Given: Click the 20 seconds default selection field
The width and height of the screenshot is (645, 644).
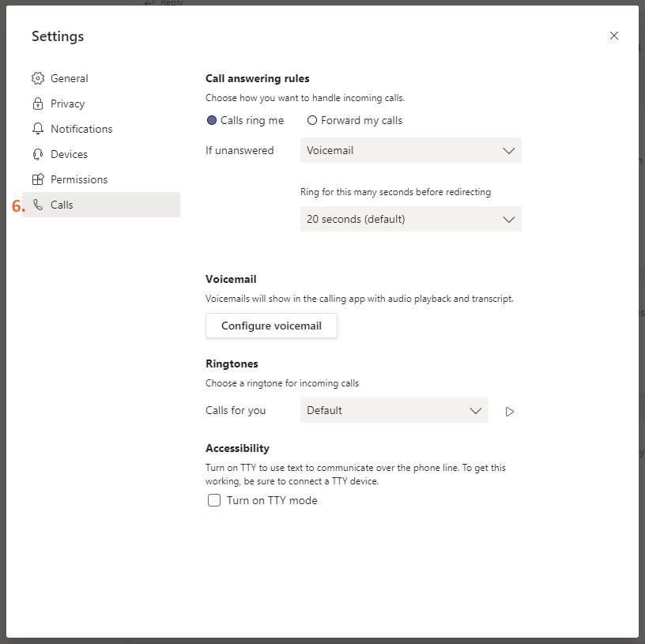Looking at the screenshot, I should pos(410,219).
